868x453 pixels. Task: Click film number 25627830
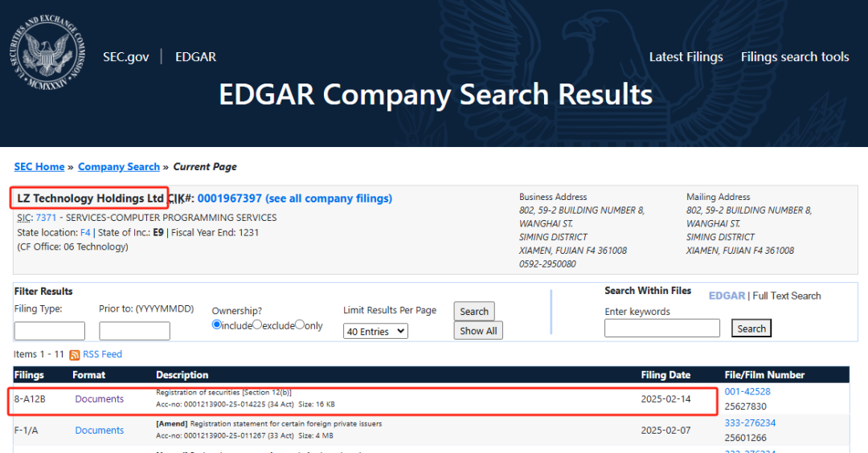tap(746, 406)
